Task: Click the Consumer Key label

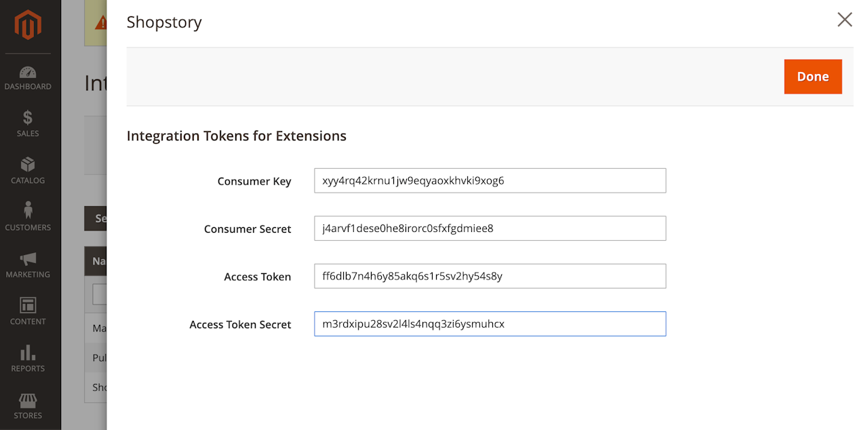Action: pos(254,182)
